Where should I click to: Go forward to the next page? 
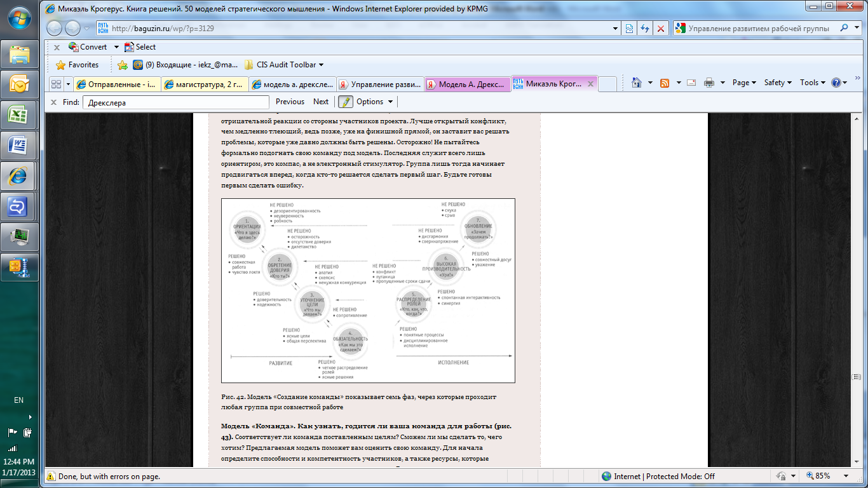click(x=72, y=28)
